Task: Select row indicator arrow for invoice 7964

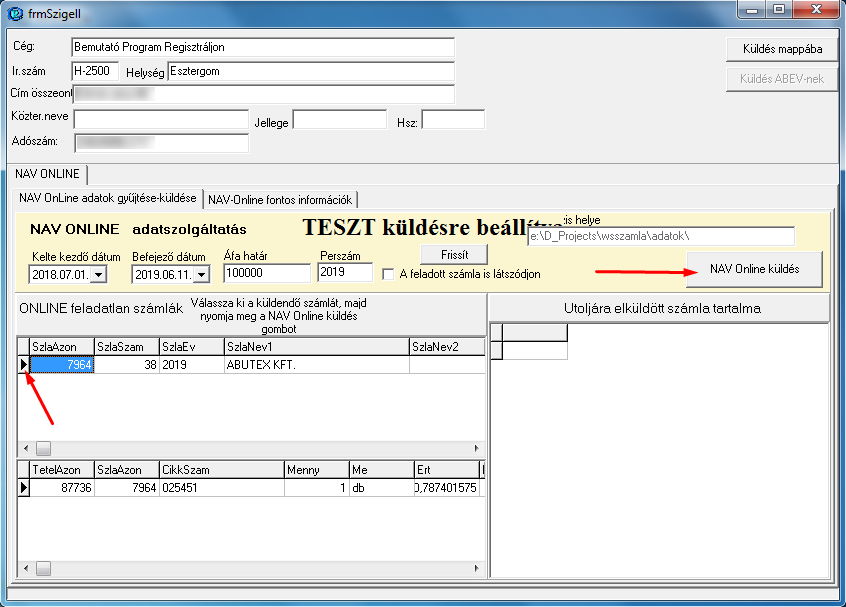Action: click(x=23, y=365)
